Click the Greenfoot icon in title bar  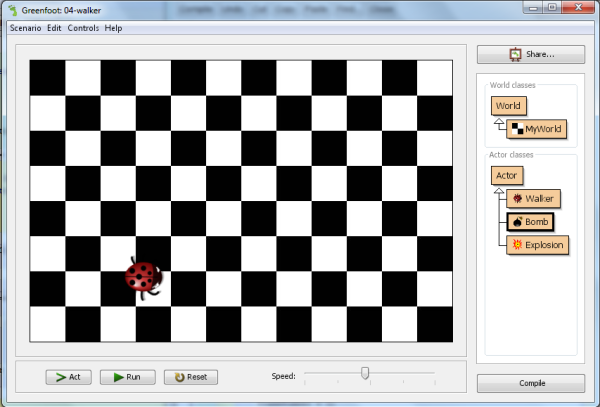[x=13, y=10]
